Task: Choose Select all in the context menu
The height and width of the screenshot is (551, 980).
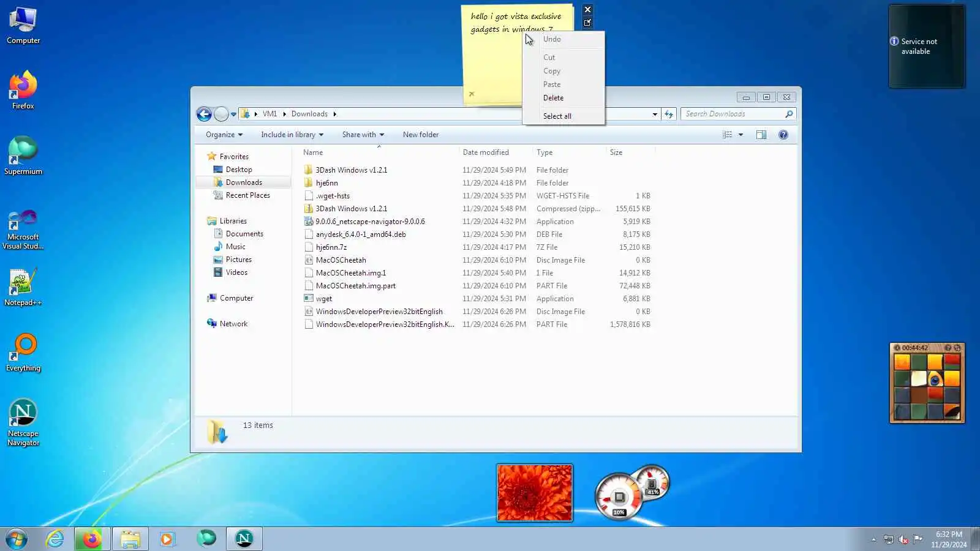Action: pos(563,116)
